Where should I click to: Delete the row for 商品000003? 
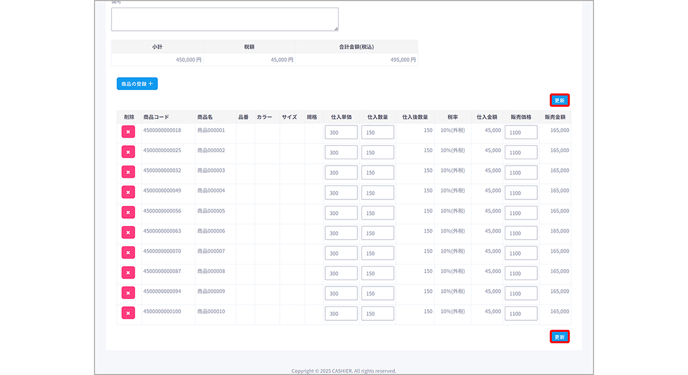128,172
